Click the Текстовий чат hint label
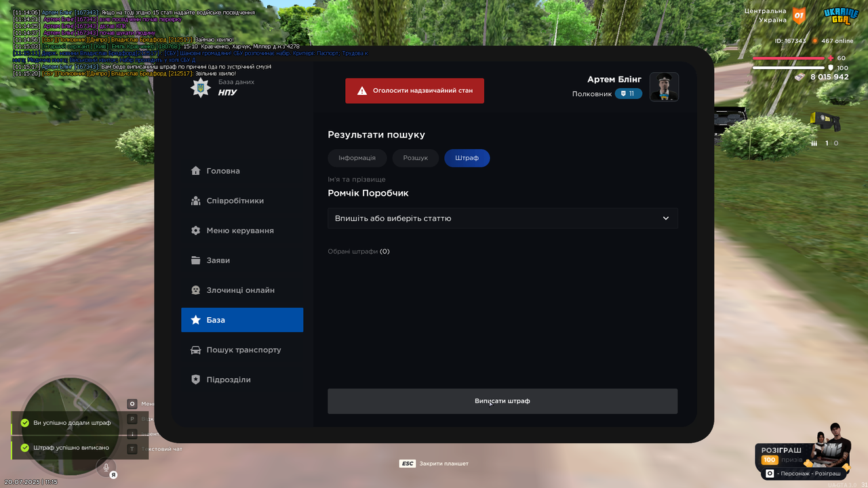Screen dimensions: 868x488 pyautogui.click(x=162, y=449)
